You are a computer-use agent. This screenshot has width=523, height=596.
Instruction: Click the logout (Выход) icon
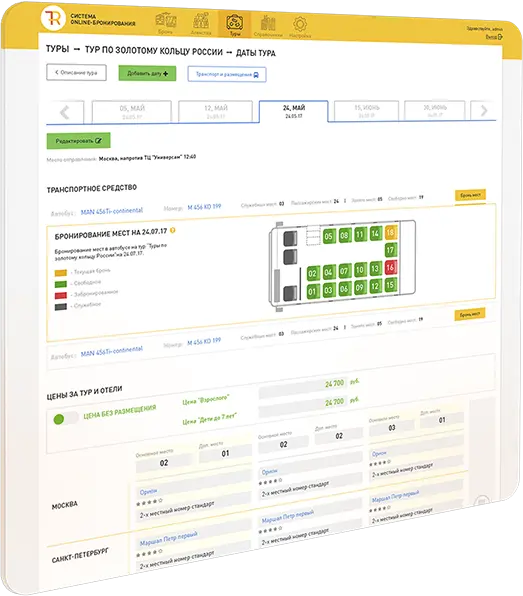(x=500, y=37)
